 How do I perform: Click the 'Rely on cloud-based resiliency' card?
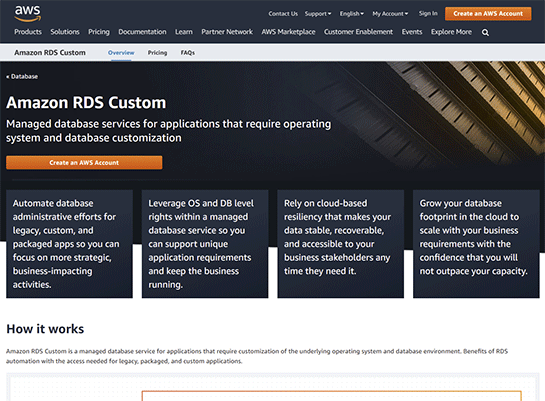(x=341, y=244)
